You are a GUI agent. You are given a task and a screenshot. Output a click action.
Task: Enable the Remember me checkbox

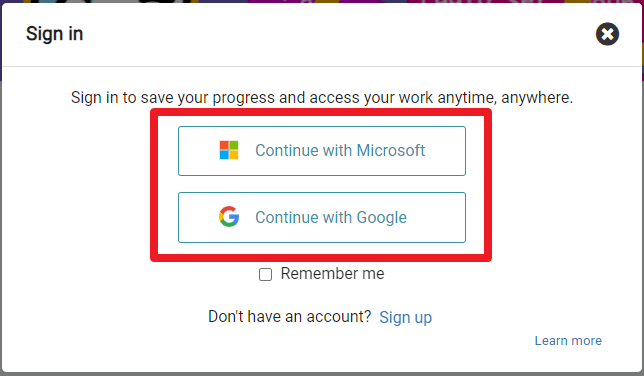coord(265,274)
